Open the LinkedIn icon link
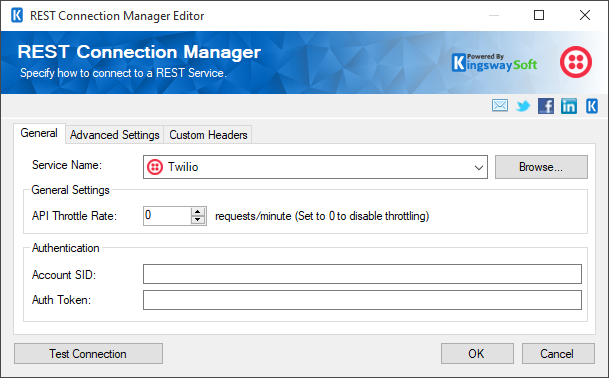 tap(569, 106)
